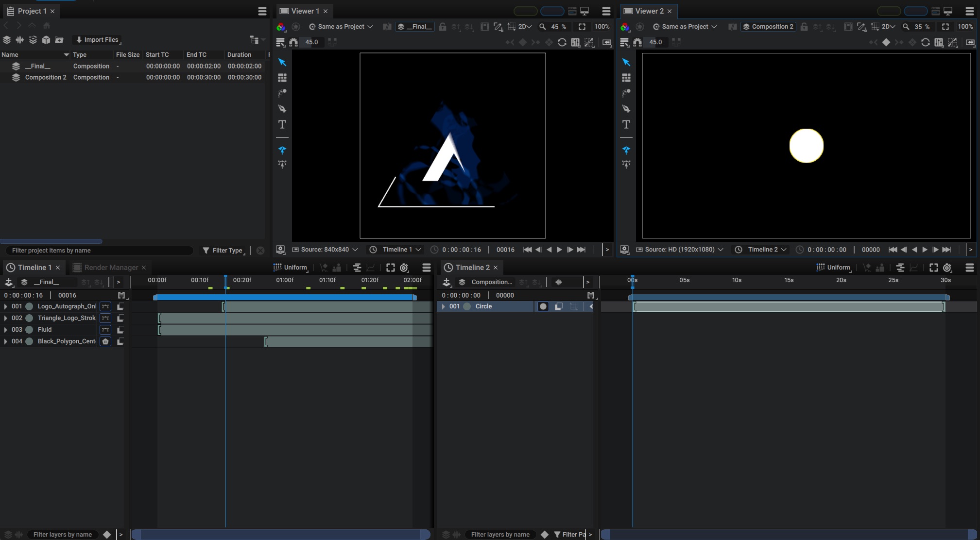
Task: Click fit-to-view icon in Viewer 1
Action: [x=582, y=27]
